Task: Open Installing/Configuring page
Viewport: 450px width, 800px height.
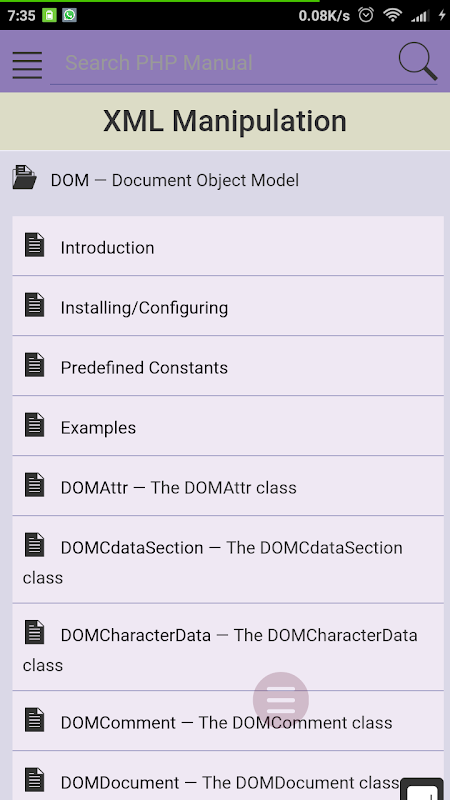Action: pyautogui.click(x=228, y=306)
